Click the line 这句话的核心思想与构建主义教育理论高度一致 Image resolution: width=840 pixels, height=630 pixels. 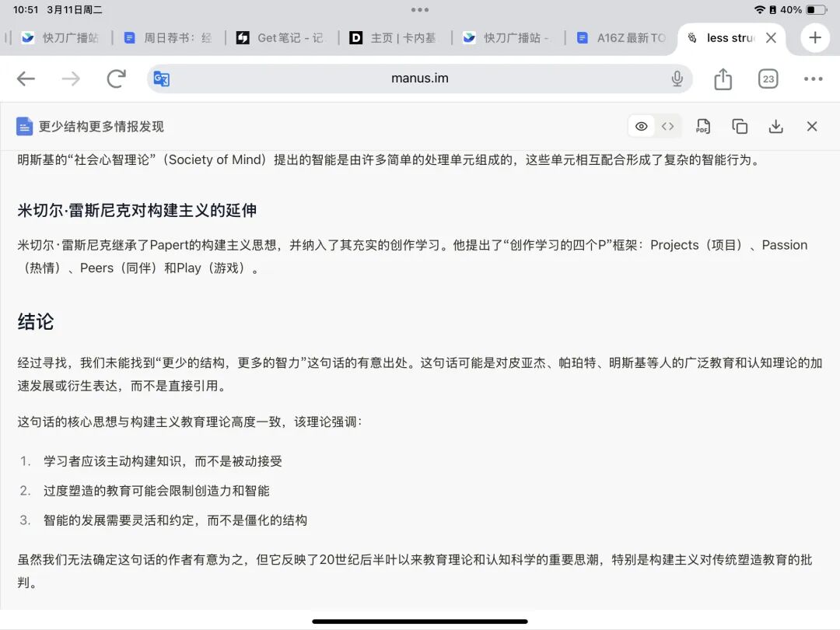tap(190, 422)
